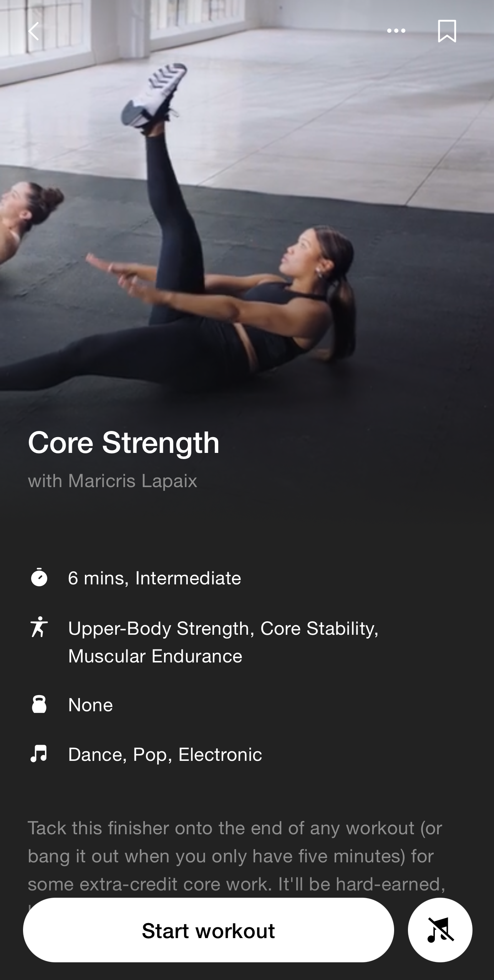Select the 'None' equipment label

[x=90, y=705]
